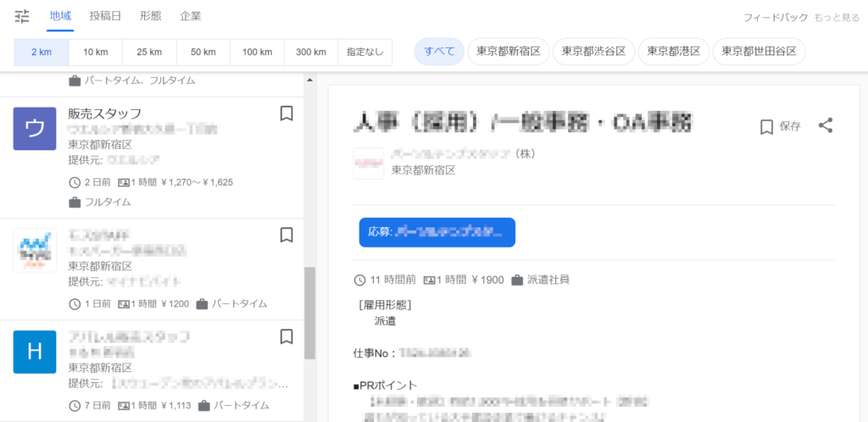Switch to the 投稿日 filter tab
This screenshot has width=868, height=422.
tap(106, 16)
